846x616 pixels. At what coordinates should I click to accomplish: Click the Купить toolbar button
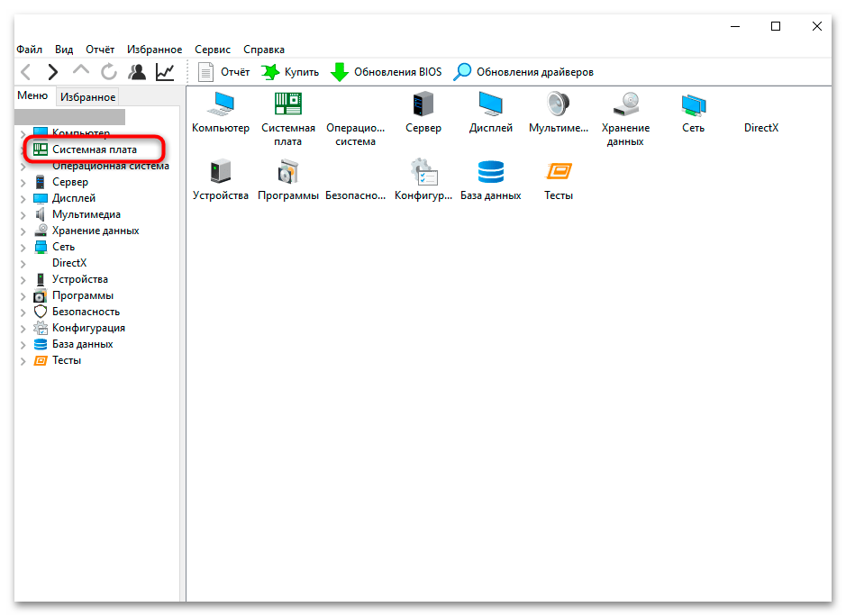point(290,72)
